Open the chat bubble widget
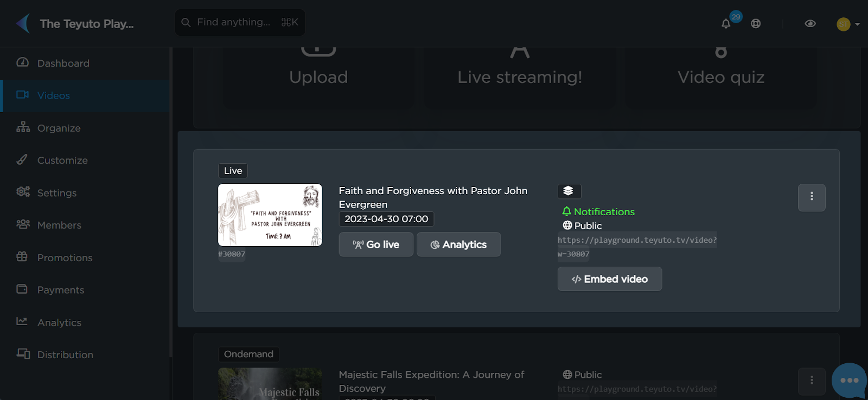The width and height of the screenshot is (868, 400). tap(849, 380)
